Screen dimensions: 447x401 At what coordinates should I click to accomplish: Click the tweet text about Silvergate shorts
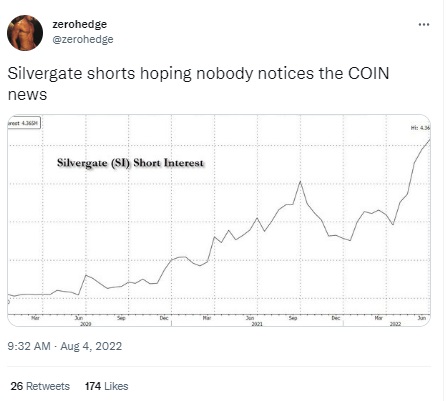pos(198,84)
